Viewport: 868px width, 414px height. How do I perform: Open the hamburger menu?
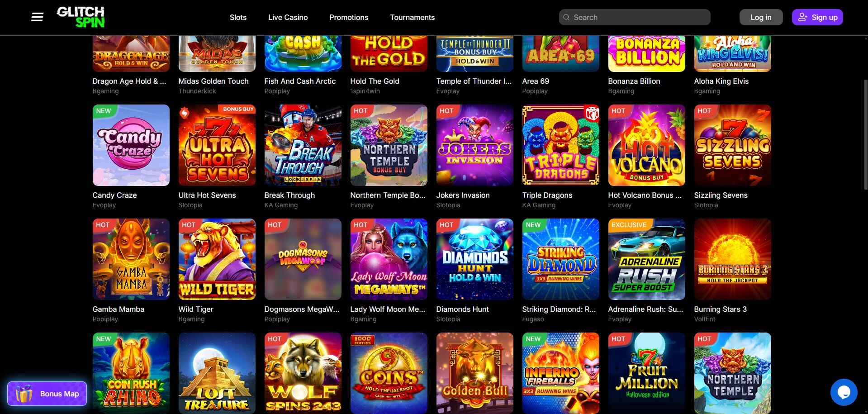[37, 17]
